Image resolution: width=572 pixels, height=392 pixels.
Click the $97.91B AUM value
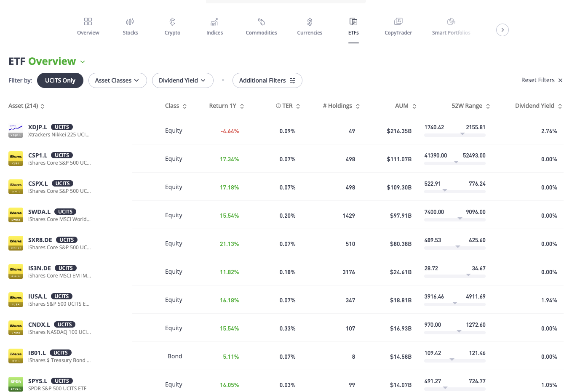point(401,216)
